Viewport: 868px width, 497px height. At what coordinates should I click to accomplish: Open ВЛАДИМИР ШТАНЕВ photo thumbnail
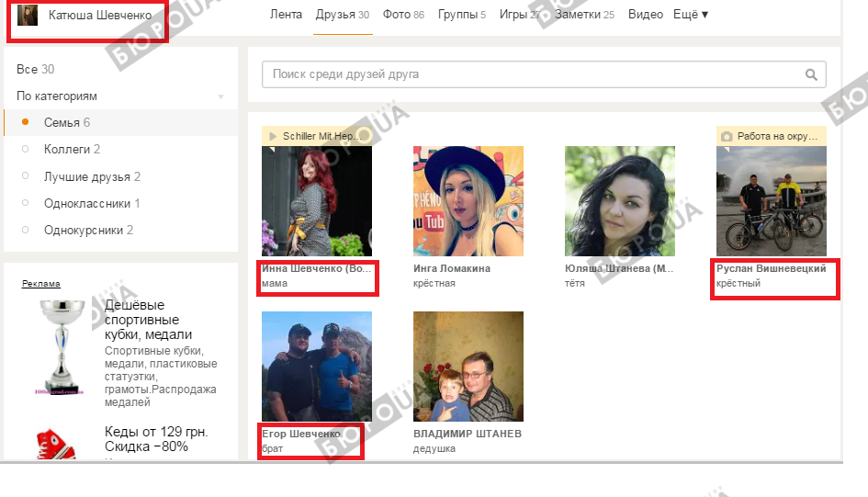(468, 366)
